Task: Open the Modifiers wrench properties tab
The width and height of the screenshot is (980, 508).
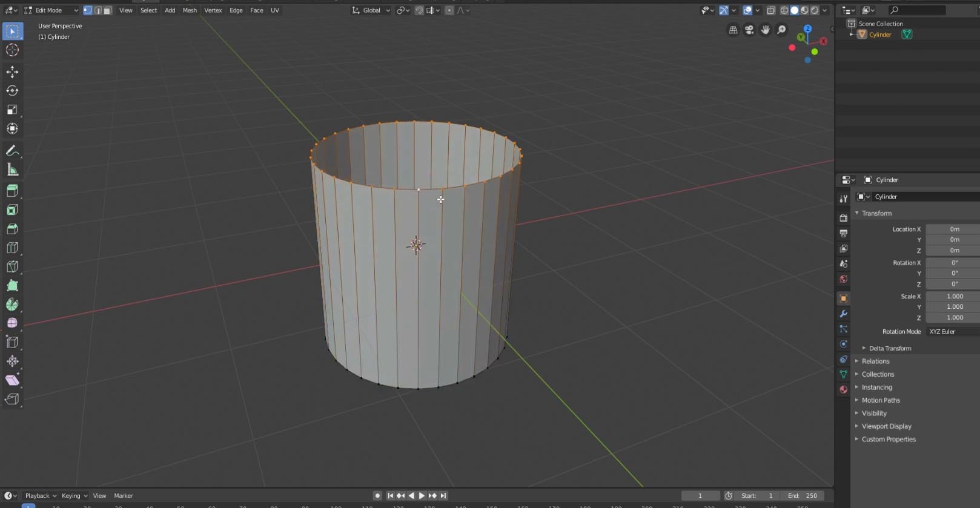Action: click(x=843, y=314)
